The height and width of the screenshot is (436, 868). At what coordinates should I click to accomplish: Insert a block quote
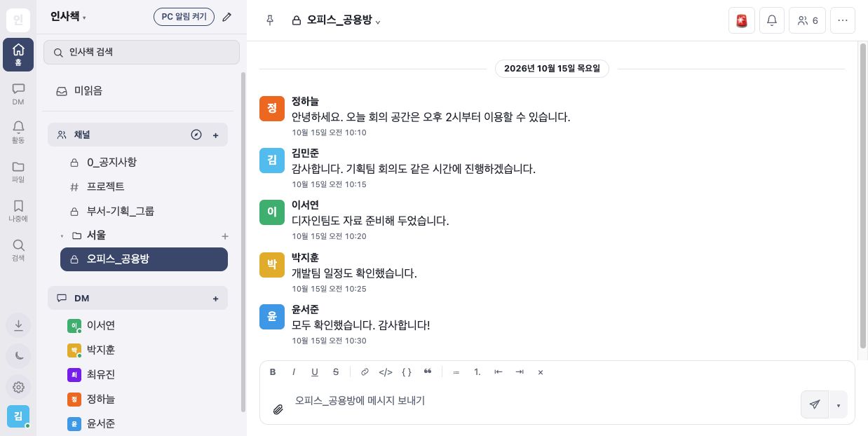click(428, 372)
